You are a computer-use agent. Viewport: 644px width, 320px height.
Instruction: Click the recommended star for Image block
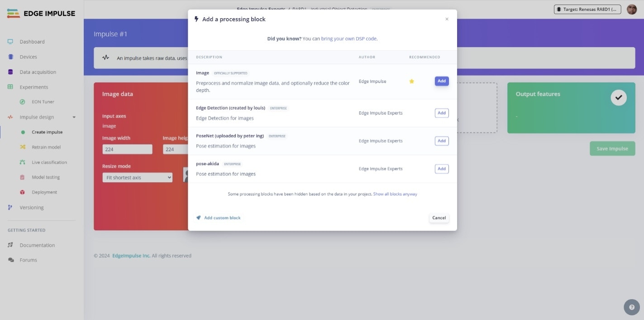[411, 81]
